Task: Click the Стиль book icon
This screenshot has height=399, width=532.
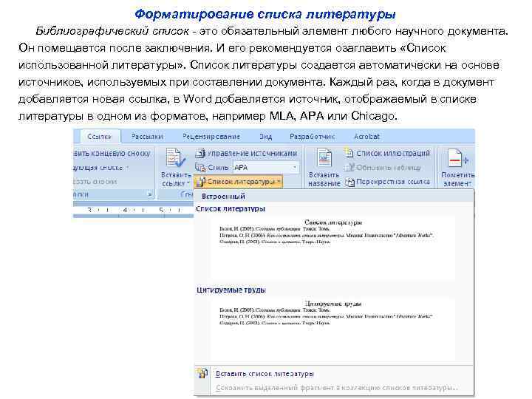Action: [200, 167]
